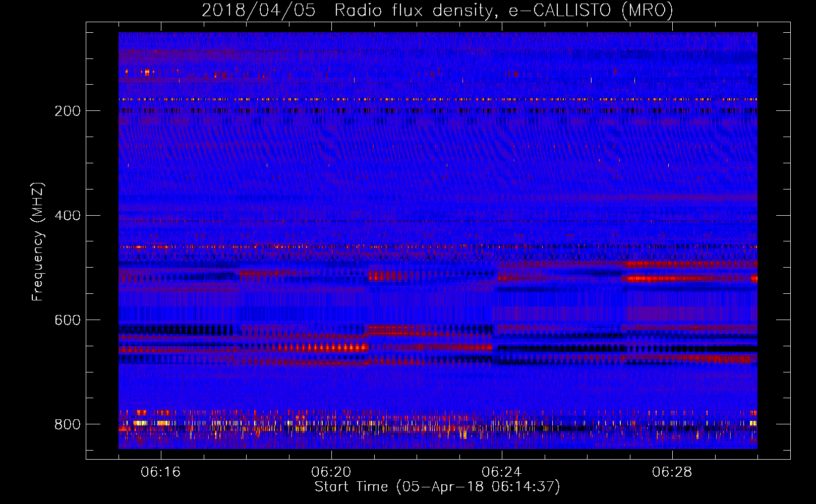The height and width of the screenshot is (504, 816).
Task: Click the 800 frequency tick label
Action: pos(68,424)
